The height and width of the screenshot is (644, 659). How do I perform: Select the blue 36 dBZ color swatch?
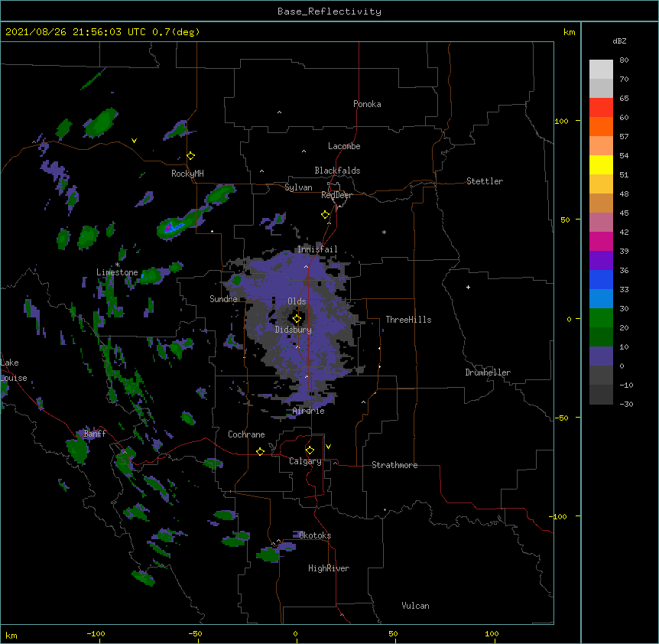[x=601, y=279]
